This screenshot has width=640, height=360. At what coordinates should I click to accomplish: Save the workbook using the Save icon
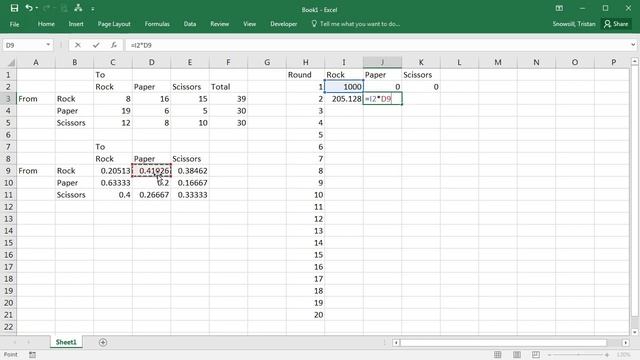(14, 8)
